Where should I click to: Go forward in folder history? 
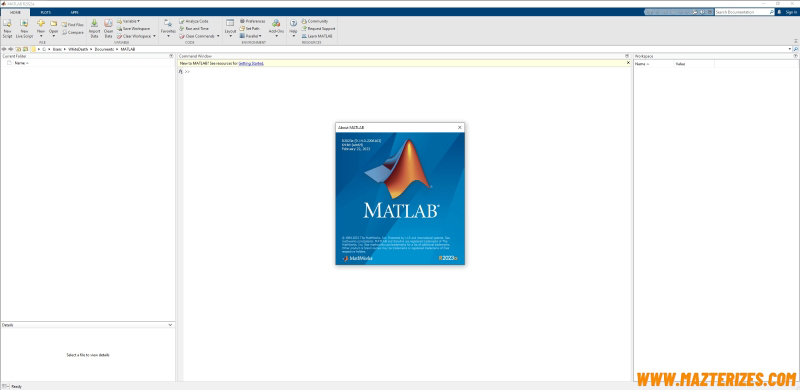click(11, 49)
